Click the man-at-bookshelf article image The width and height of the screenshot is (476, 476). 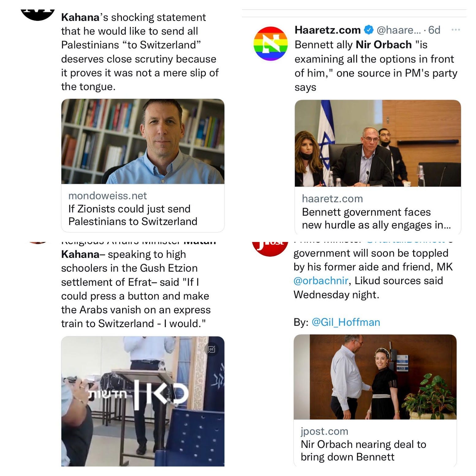coord(143,141)
